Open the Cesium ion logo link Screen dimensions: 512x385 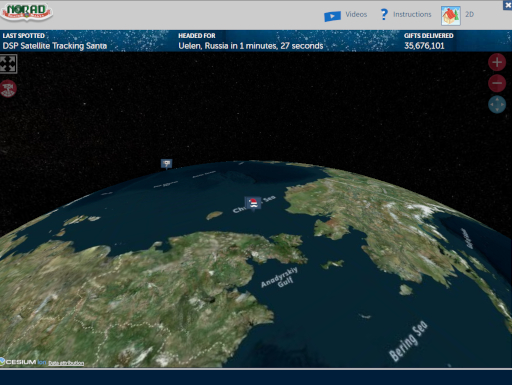(x=23, y=362)
